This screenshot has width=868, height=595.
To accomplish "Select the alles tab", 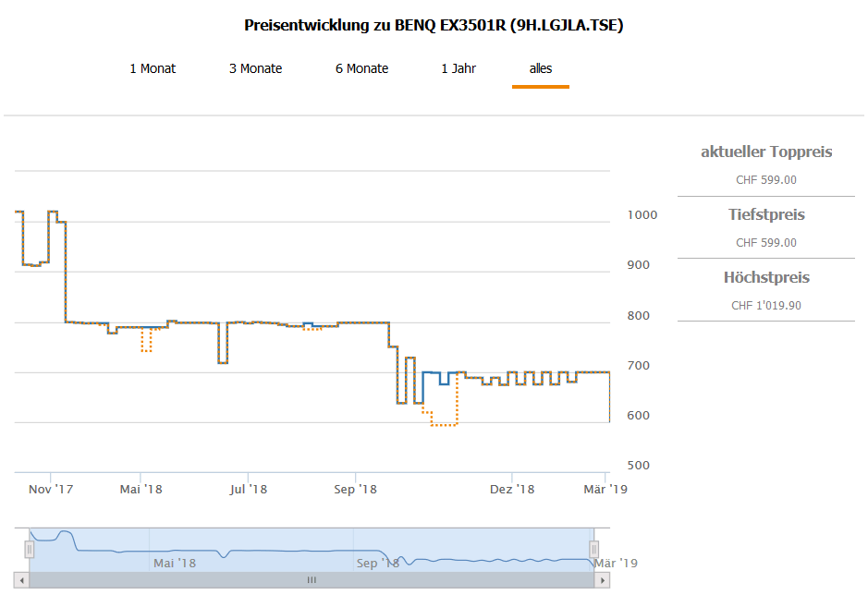I will point(541,68).
